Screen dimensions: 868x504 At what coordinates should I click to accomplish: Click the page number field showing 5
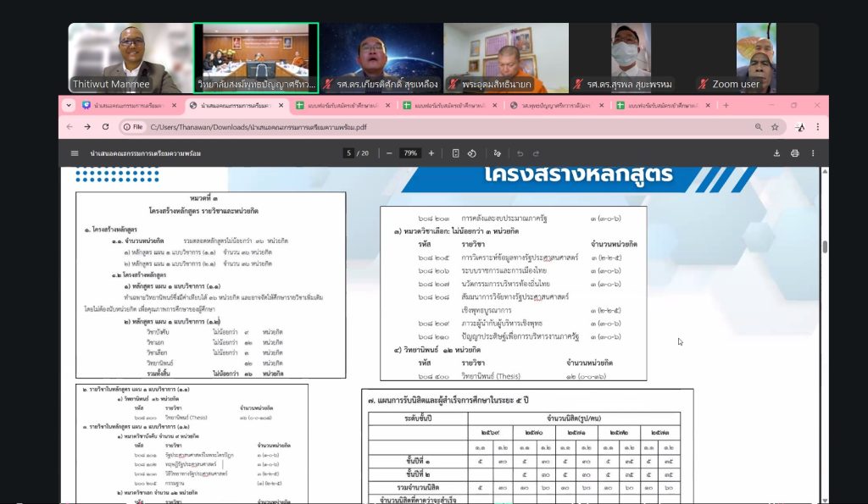coord(348,153)
